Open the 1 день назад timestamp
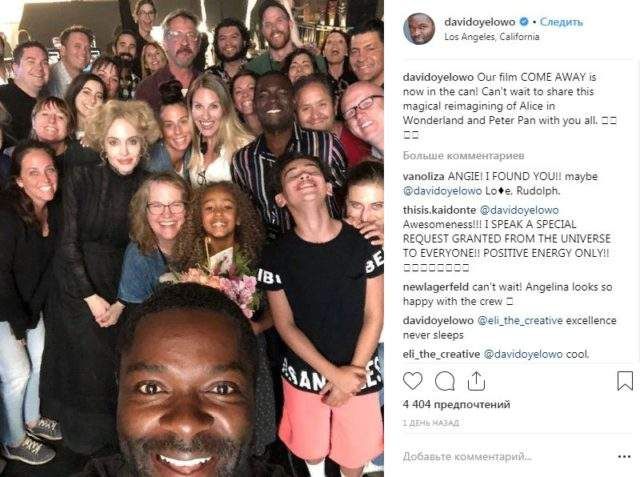The image size is (640, 477). pyautogui.click(x=431, y=423)
